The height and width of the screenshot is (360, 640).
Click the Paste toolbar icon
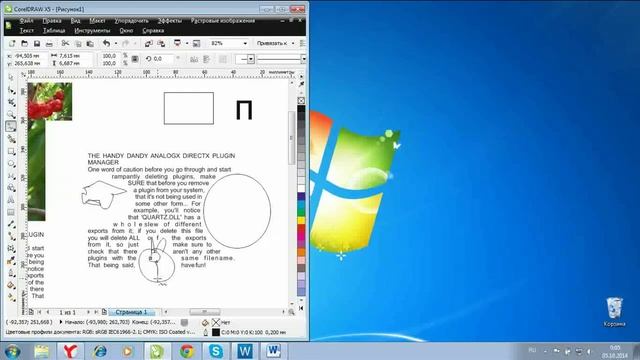[x=90, y=43]
